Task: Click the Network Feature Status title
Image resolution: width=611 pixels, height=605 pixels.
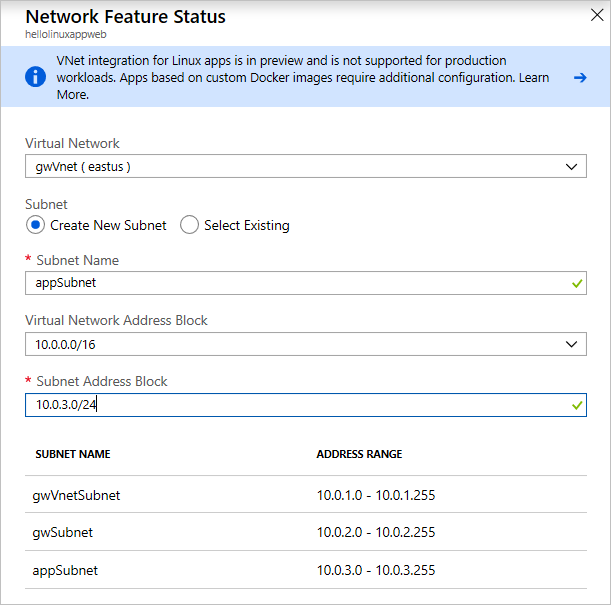Action: point(125,17)
